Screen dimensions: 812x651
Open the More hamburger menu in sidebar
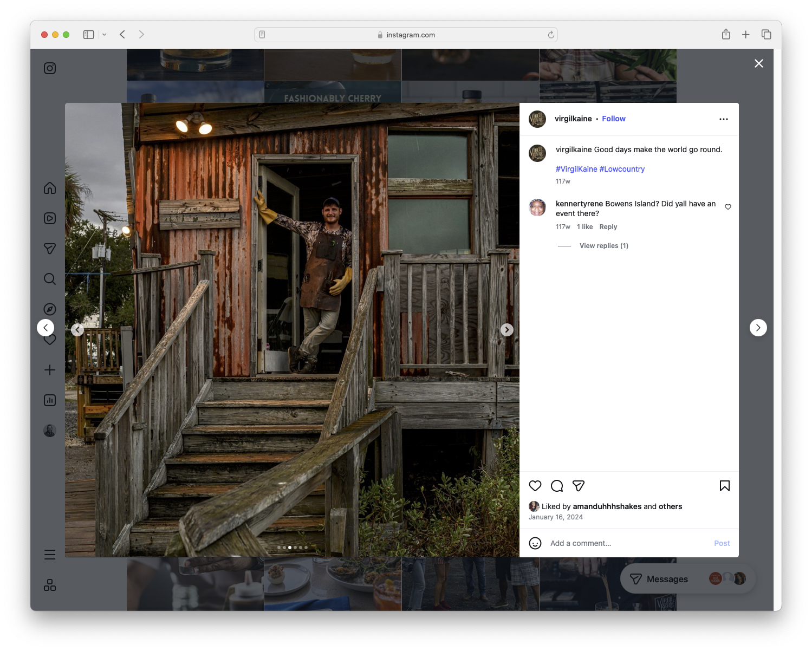pos(50,555)
